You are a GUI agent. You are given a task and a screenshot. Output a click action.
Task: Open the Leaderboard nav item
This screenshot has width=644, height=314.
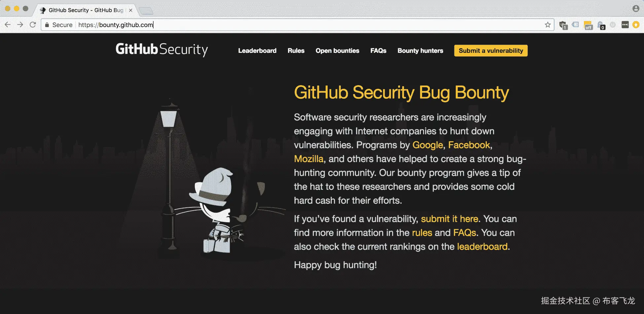257,51
